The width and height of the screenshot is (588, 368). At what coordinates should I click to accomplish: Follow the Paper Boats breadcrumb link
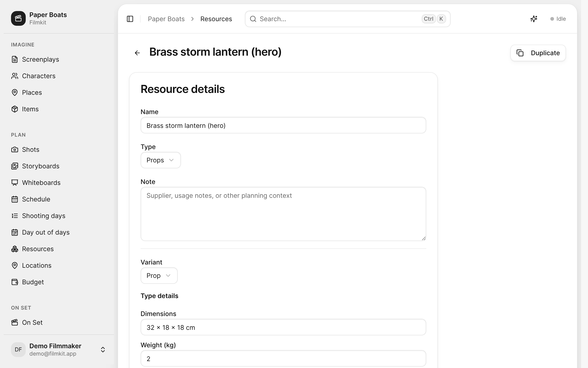[x=166, y=19]
